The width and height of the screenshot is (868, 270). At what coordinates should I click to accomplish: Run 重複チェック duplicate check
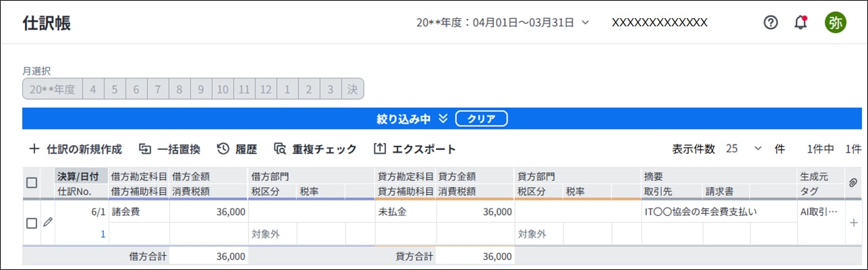(315, 149)
